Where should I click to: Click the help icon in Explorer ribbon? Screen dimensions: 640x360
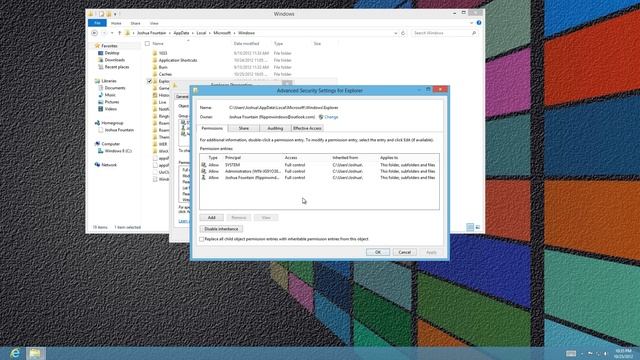click(479, 23)
